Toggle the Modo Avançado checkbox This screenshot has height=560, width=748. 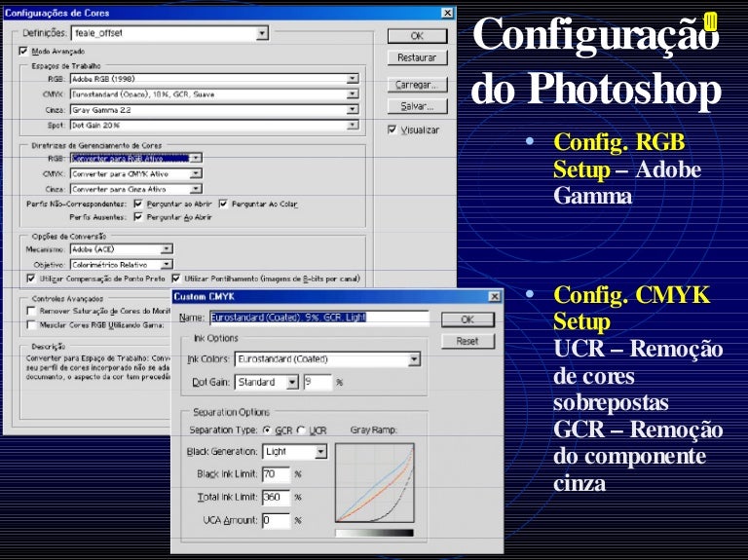[23, 51]
